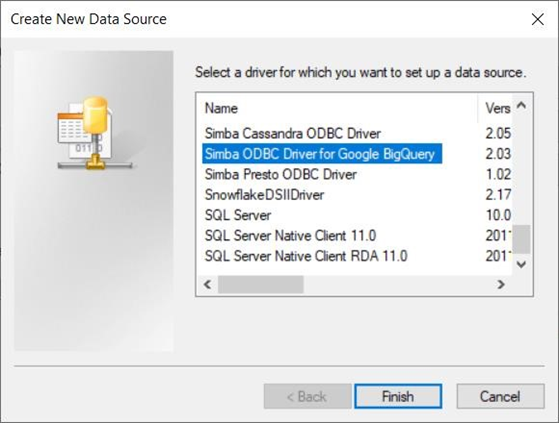Screen dimensions: 559x423
Task: Select the SQL Server driver entry
Action: [x=238, y=215]
